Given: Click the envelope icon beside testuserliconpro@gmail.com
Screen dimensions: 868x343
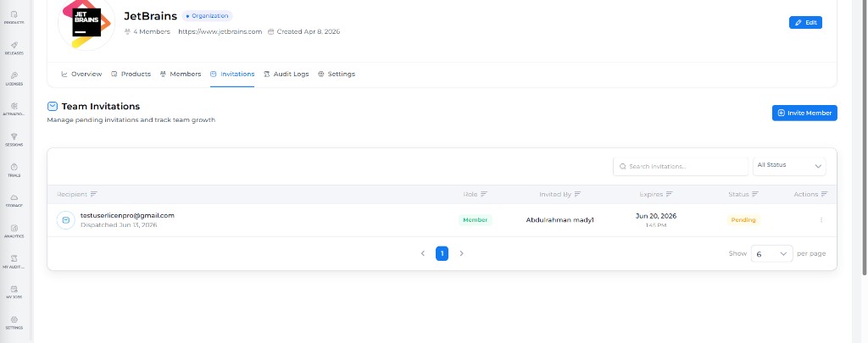Looking at the screenshot, I should tap(66, 220).
